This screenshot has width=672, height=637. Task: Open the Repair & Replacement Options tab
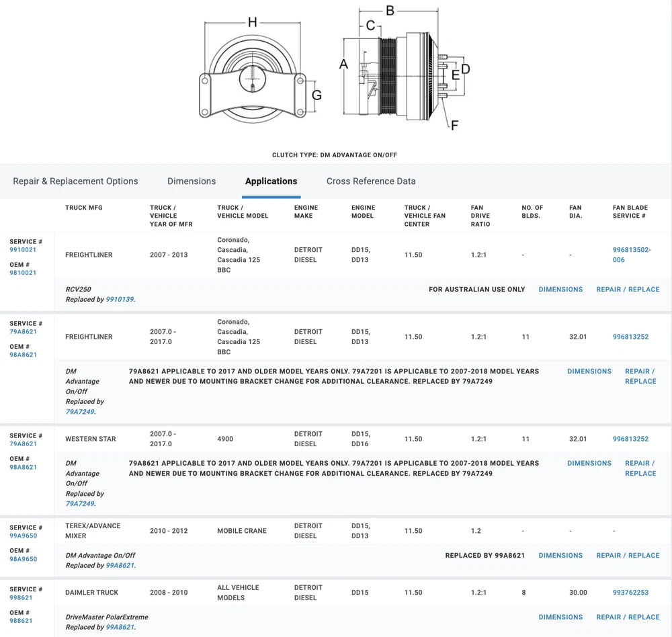click(75, 181)
